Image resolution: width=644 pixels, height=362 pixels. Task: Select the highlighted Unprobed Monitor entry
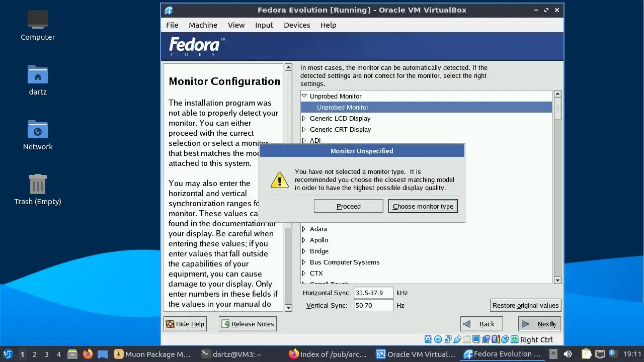click(x=426, y=107)
